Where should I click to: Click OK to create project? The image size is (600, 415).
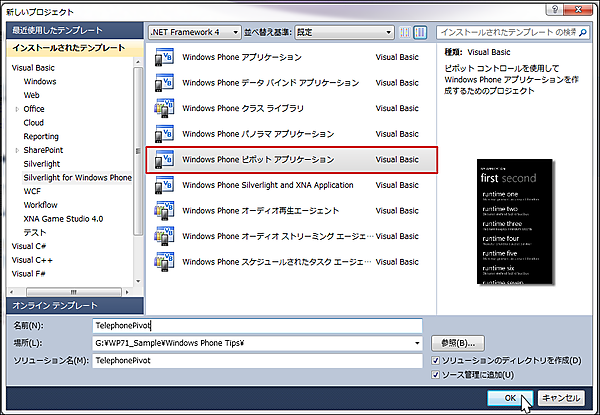(510, 398)
